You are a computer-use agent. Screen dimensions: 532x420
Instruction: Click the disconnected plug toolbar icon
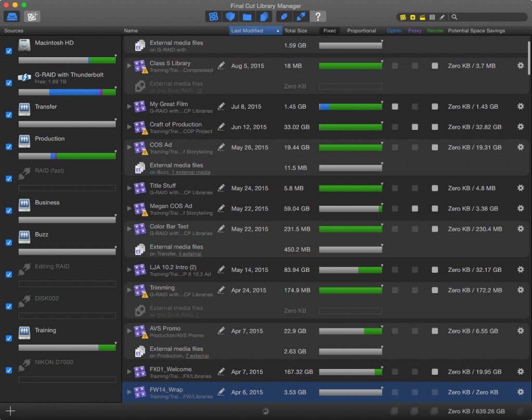coord(301,16)
